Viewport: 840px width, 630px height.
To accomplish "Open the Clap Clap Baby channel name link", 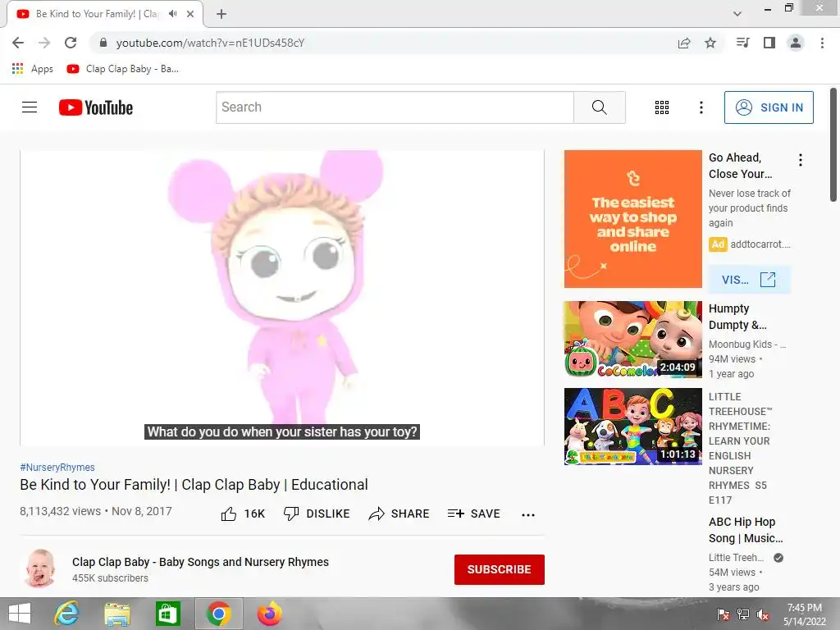I will 200,562.
